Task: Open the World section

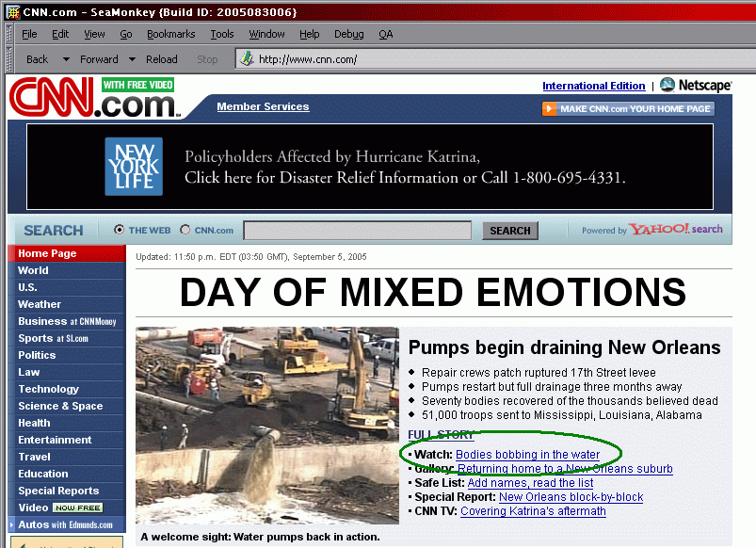Action: click(x=67, y=270)
